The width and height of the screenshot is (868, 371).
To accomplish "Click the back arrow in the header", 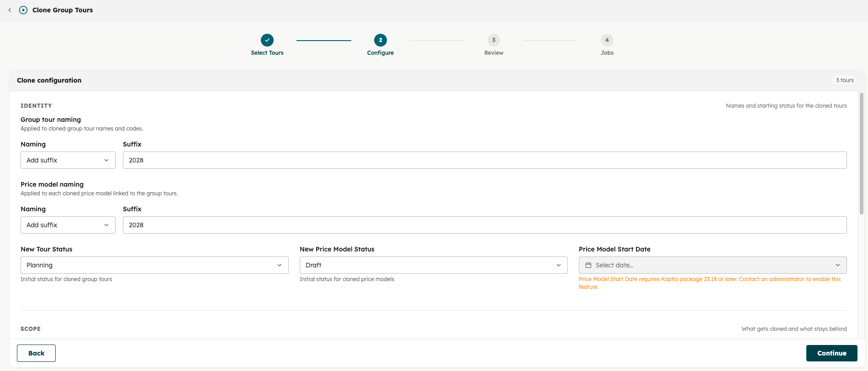I will pyautogui.click(x=10, y=10).
